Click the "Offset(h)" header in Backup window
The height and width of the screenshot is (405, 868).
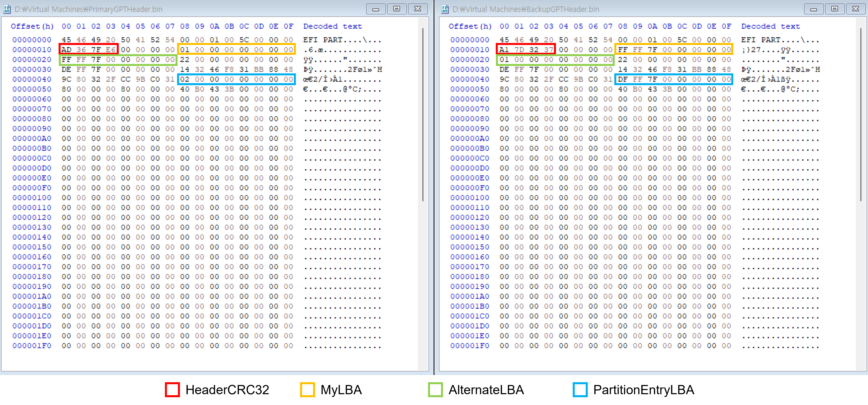click(470, 26)
